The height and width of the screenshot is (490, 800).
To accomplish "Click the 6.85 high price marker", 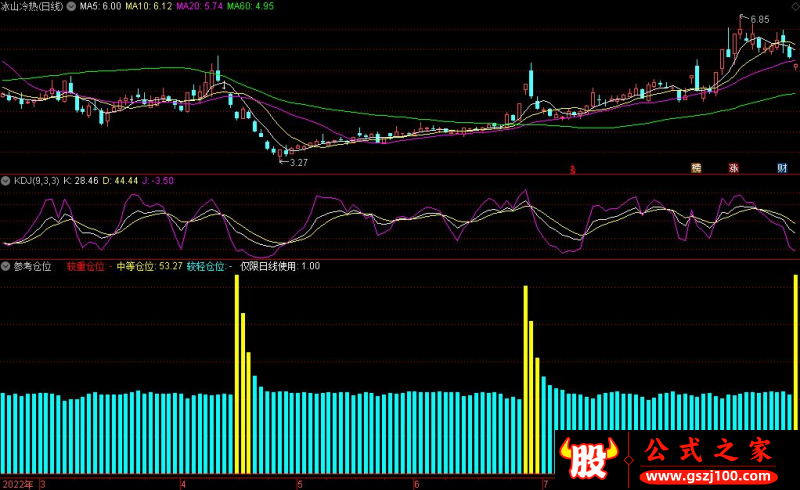I will click(x=758, y=20).
